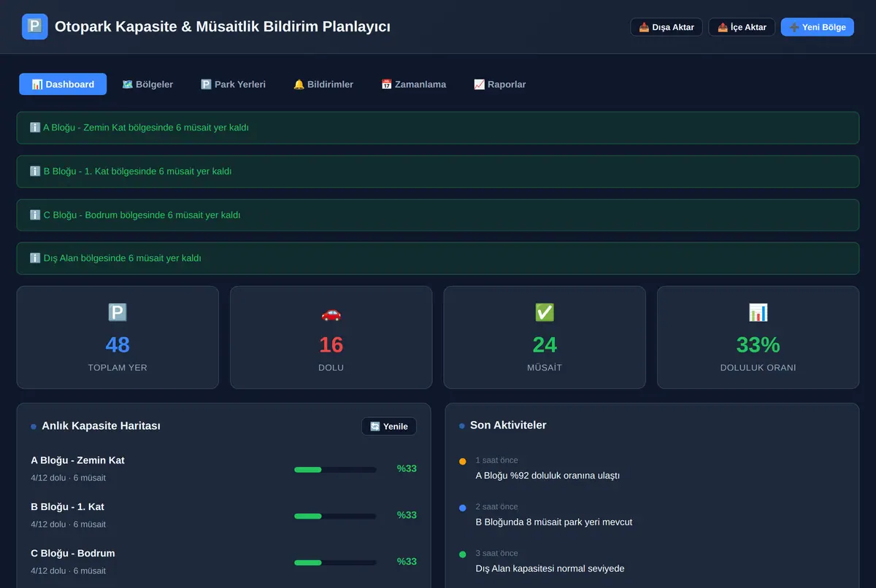Click info icon on B Bloğu alert
This screenshot has height=588, width=876.
pos(35,171)
